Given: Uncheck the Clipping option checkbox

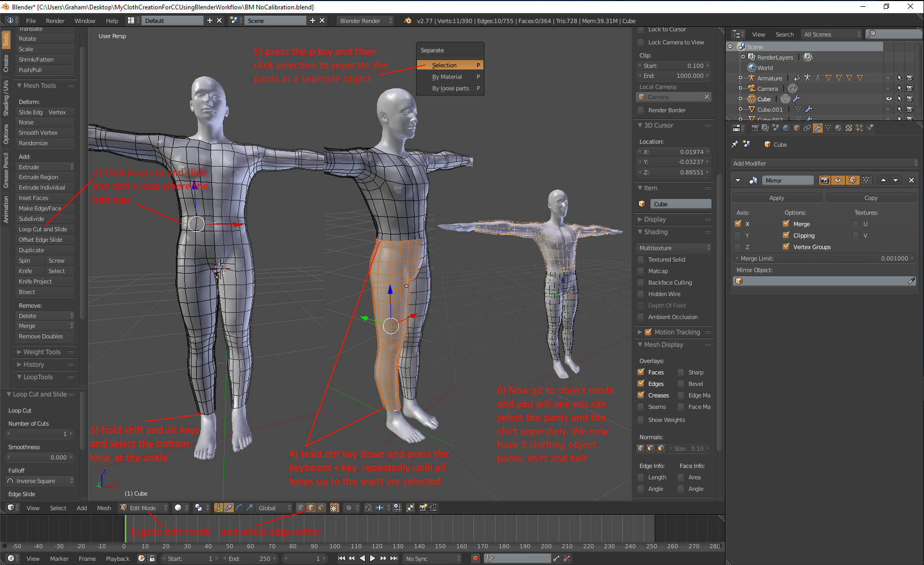Looking at the screenshot, I should [786, 235].
